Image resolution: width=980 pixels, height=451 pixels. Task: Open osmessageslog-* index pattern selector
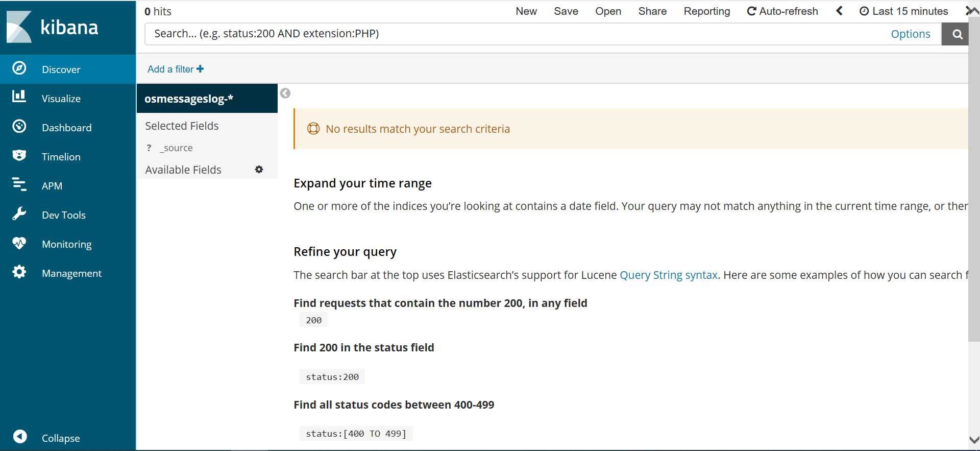click(207, 99)
